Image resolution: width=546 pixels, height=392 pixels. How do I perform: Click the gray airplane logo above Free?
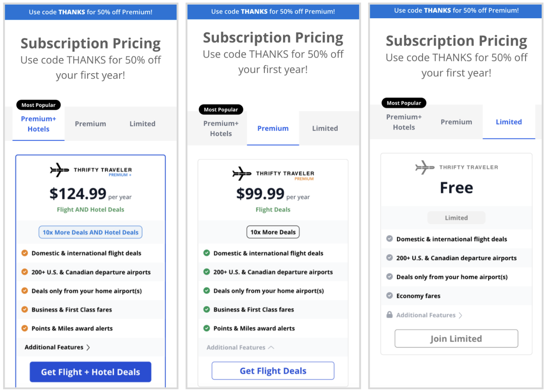425,167
